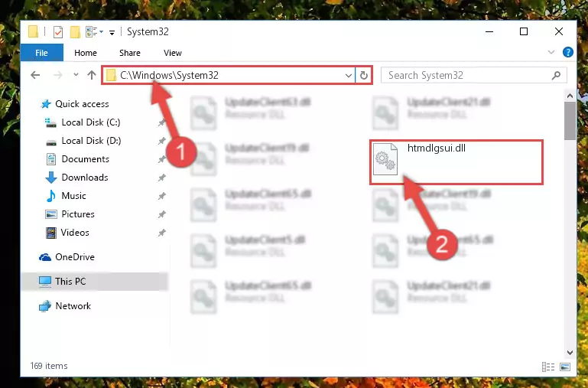Select This PC in navigation pane
Screen dimensions: 588x388
coord(95,282)
